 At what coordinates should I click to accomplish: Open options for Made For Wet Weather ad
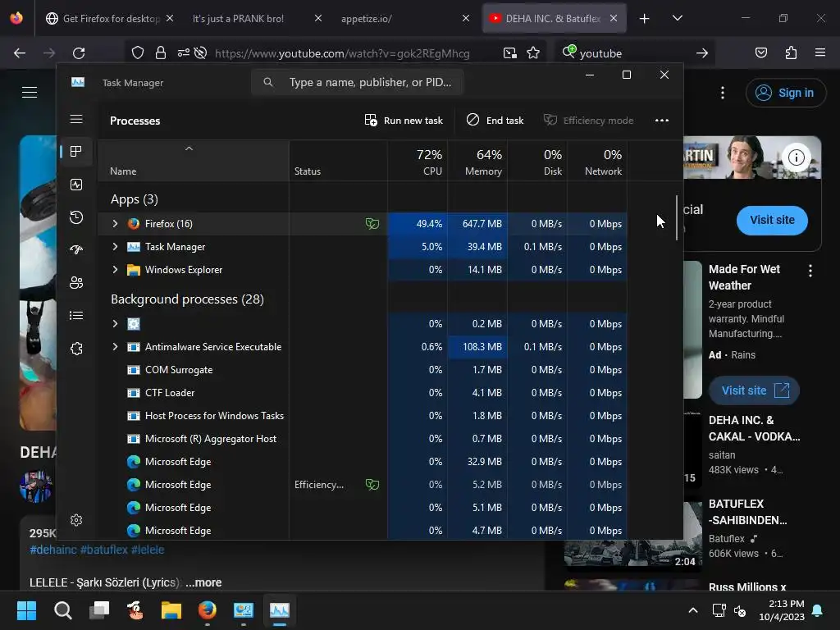pyautogui.click(x=810, y=271)
